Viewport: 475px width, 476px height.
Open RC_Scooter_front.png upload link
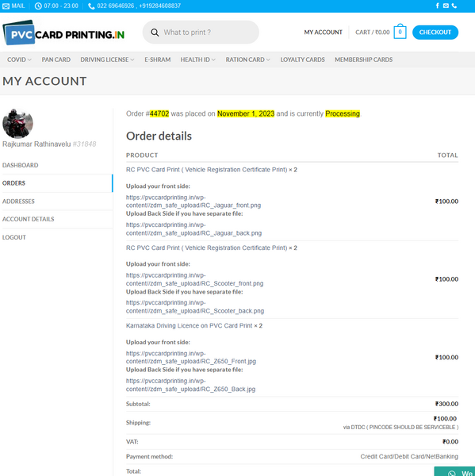[x=194, y=279]
